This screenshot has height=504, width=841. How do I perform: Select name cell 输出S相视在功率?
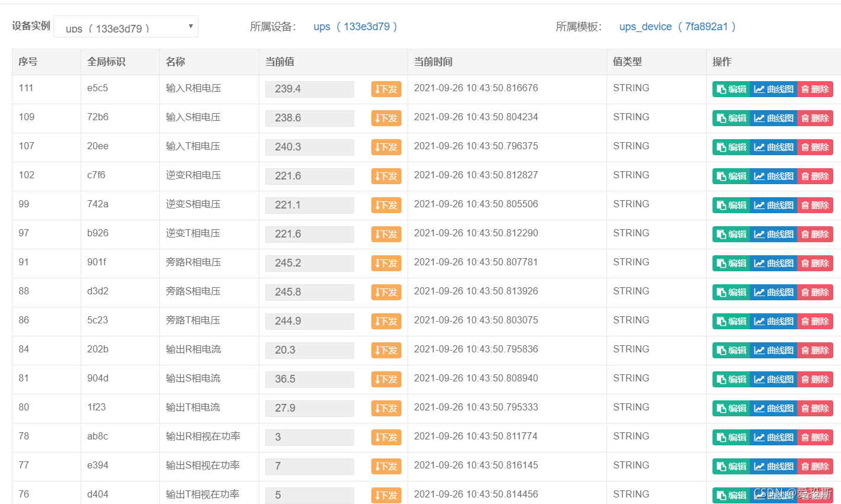[203, 465]
